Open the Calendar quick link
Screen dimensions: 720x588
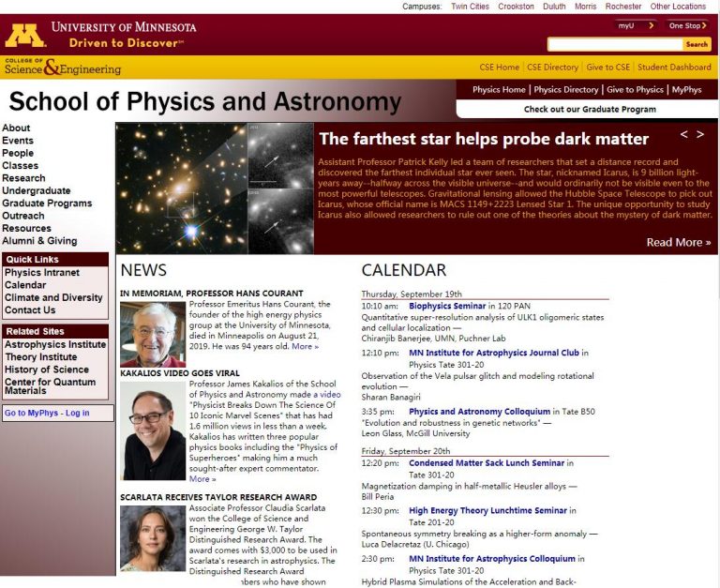pyautogui.click(x=25, y=285)
